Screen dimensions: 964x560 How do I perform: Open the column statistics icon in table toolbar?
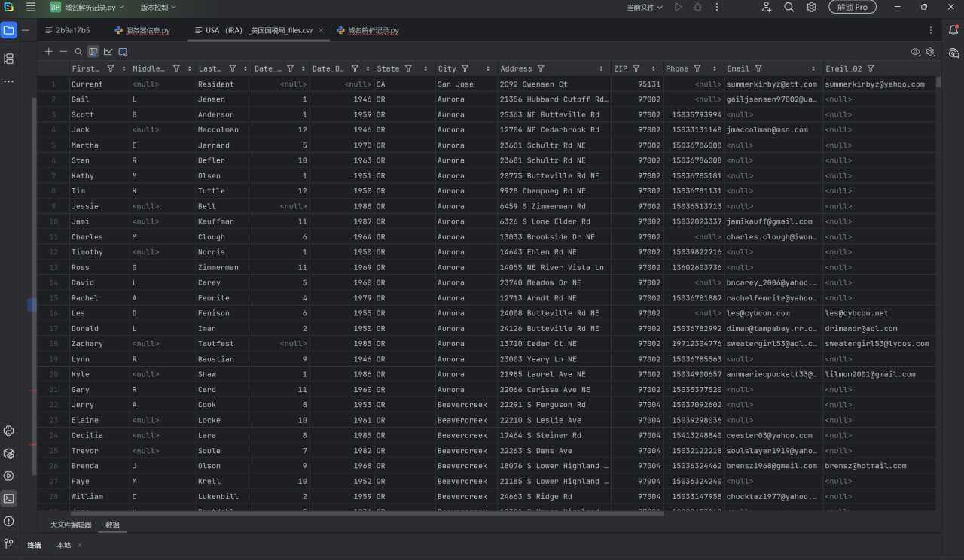coord(123,52)
